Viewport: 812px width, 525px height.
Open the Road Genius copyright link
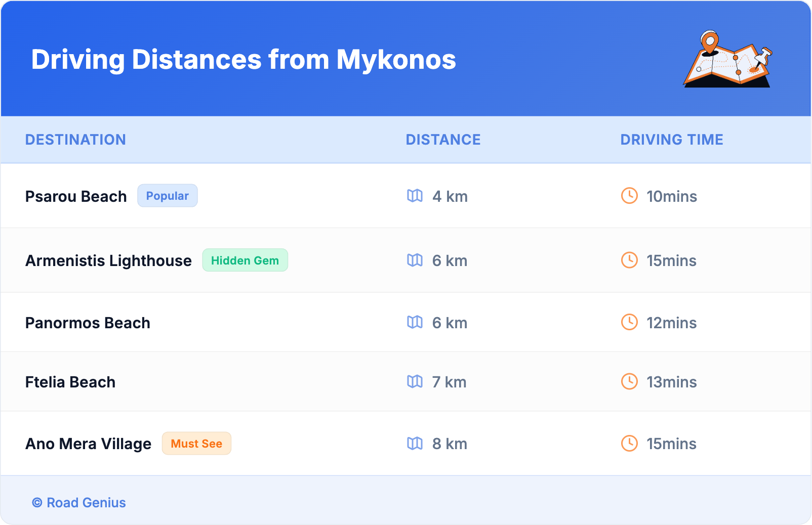point(79,502)
